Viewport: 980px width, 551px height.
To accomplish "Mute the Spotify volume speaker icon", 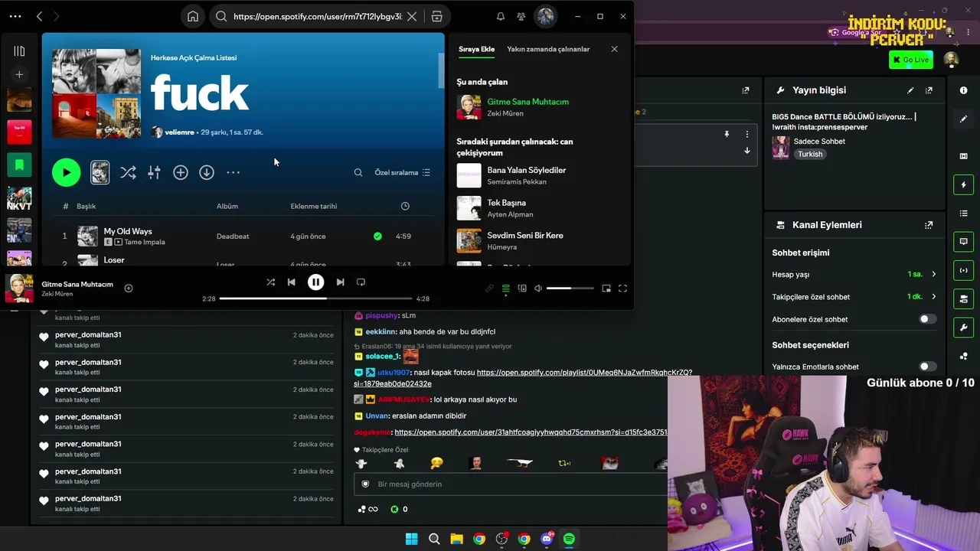I will [538, 289].
